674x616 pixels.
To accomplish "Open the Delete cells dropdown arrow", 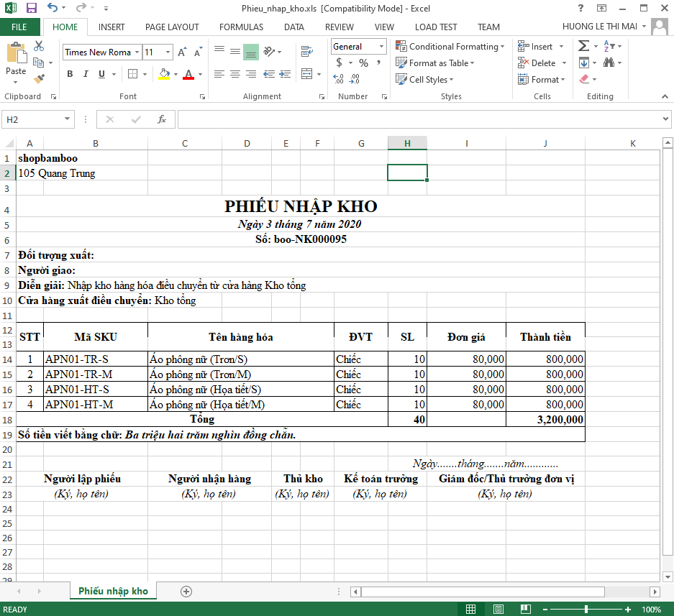I will coord(564,63).
